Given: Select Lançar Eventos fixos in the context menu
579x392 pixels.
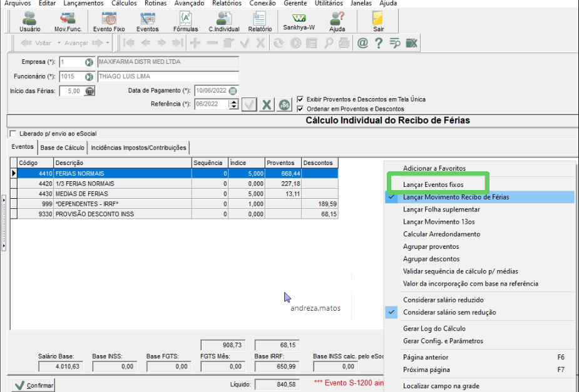Looking at the screenshot, I should point(433,185).
